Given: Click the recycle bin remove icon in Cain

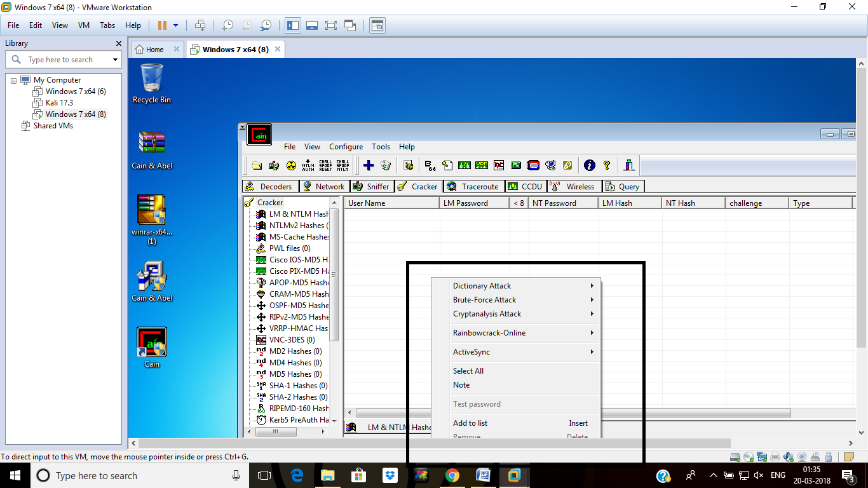Looking at the screenshot, I should tap(386, 166).
